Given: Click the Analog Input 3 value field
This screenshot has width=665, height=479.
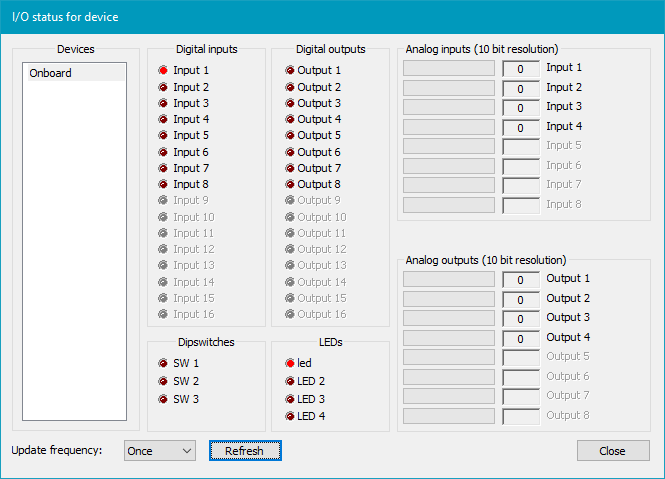Looking at the screenshot, I should [521, 108].
